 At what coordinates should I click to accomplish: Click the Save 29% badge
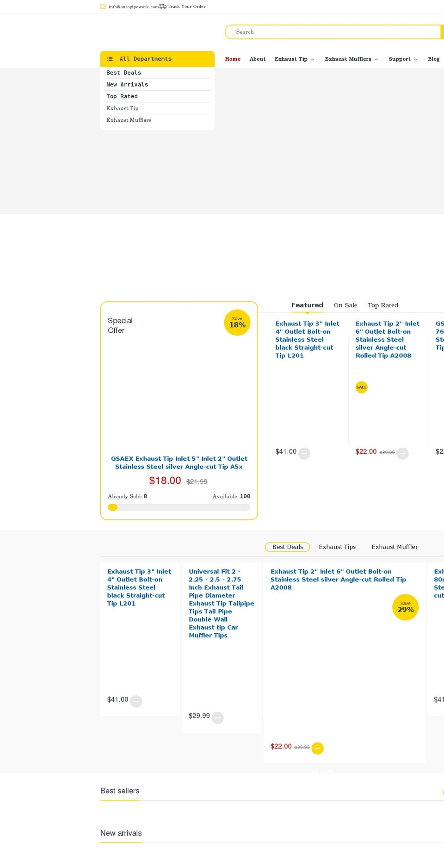406,607
